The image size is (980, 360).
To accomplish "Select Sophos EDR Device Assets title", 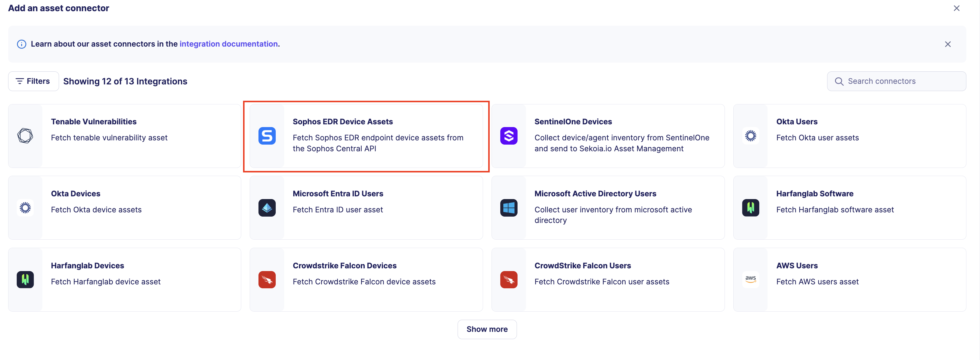I will pyautogui.click(x=342, y=122).
